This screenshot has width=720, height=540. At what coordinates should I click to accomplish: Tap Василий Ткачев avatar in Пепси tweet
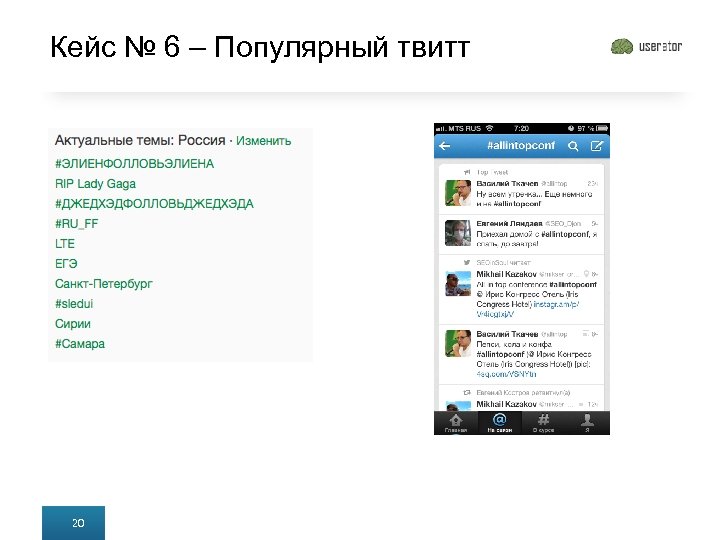pyautogui.click(x=458, y=343)
